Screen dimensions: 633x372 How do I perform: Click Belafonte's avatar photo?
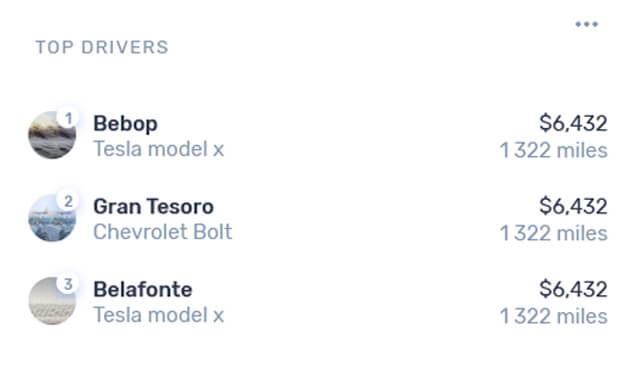click(x=52, y=301)
